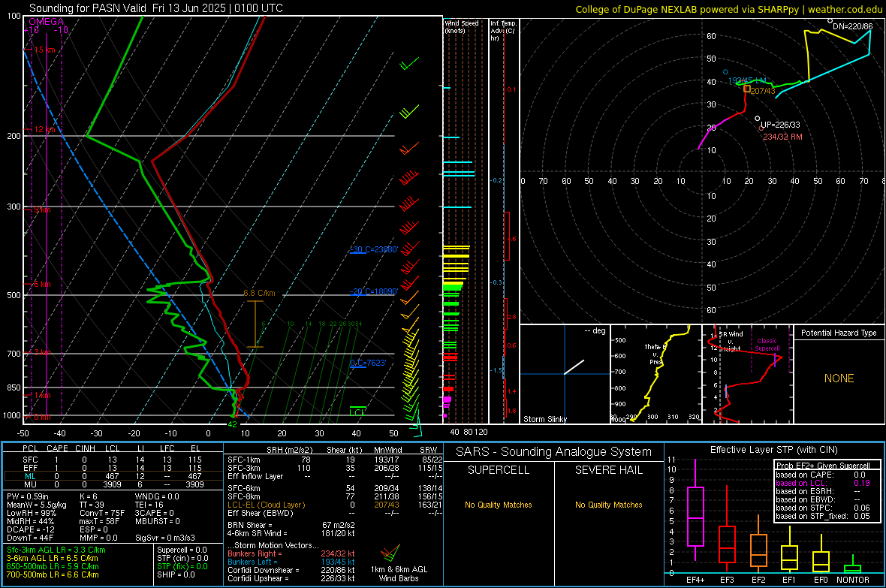Screen dimensions: 886x588
Task: Click the Prob EF2+ Given Supercell heading
Action: point(823,466)
